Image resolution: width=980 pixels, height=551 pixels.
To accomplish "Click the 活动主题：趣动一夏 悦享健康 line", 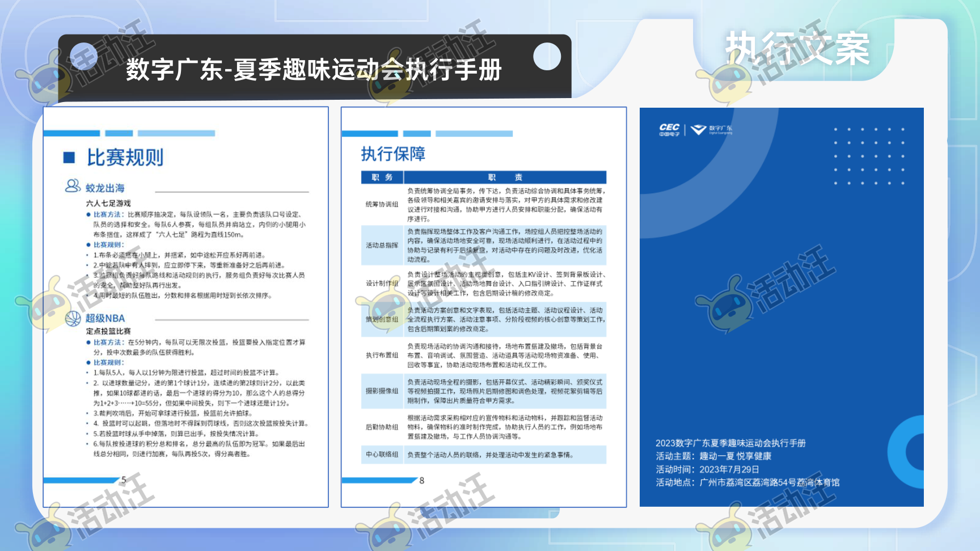I will tap(713, 456).
